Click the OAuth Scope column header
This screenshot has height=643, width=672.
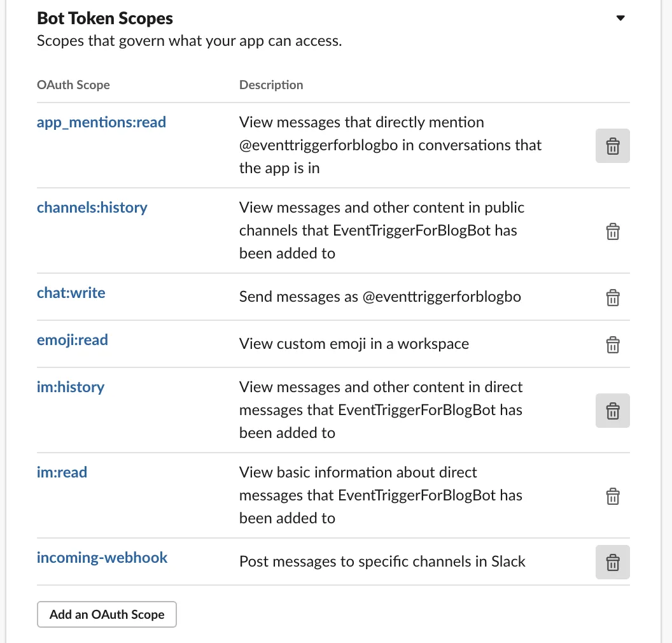tap(73, 85)
